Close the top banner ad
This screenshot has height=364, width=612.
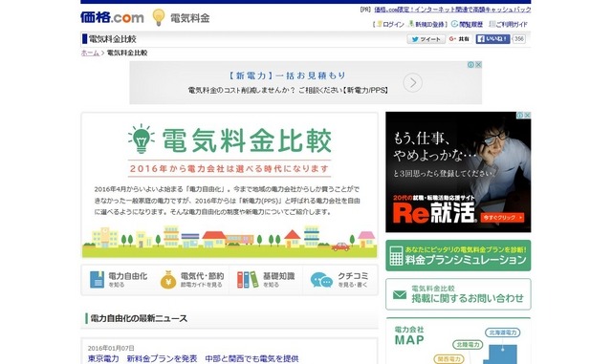point(478,65)
